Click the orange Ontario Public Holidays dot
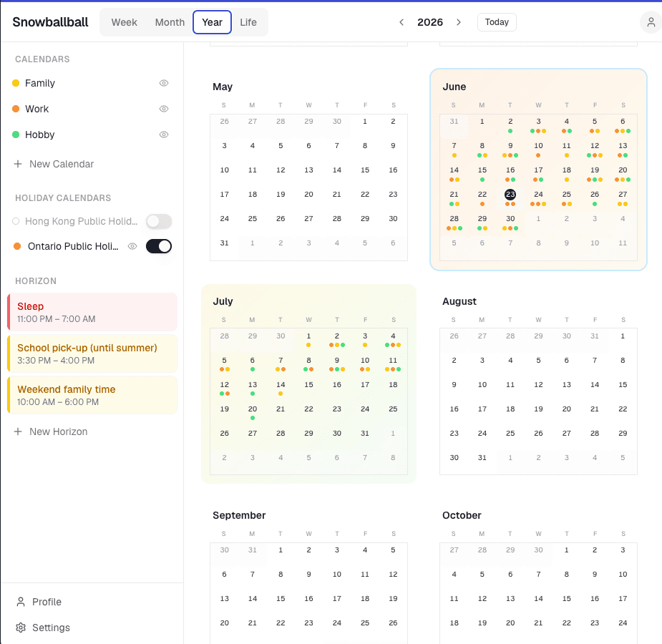Screen dimensions: 662x644 coord(17,246)
